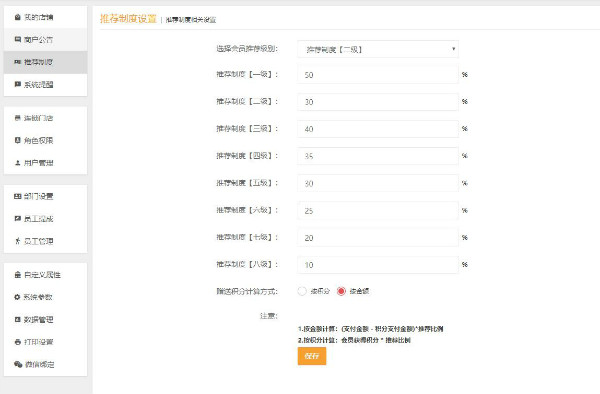Open 微信绑定 WeChat icon item

coord(18,364)
